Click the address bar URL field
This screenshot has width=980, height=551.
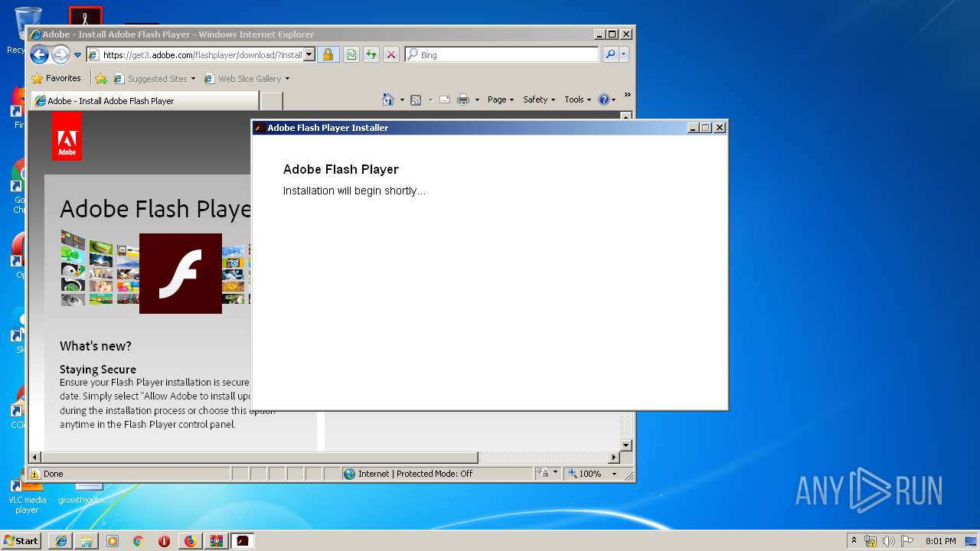pos(201,55)
